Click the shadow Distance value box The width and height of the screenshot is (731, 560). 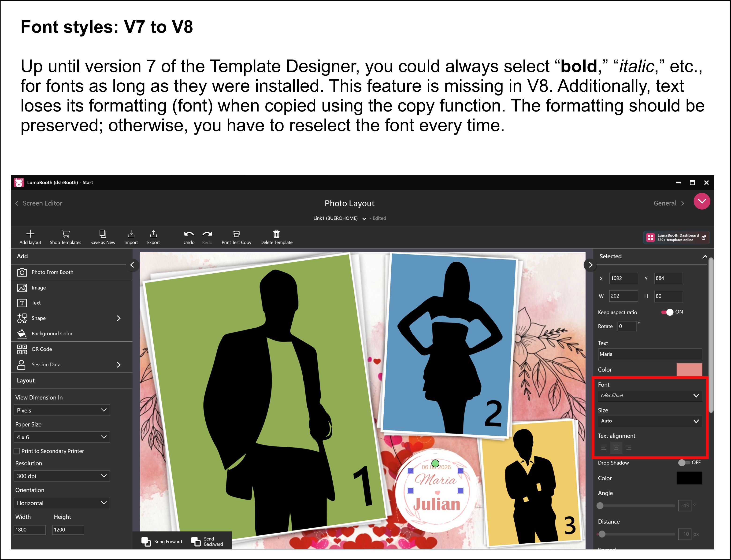(685, 534)
